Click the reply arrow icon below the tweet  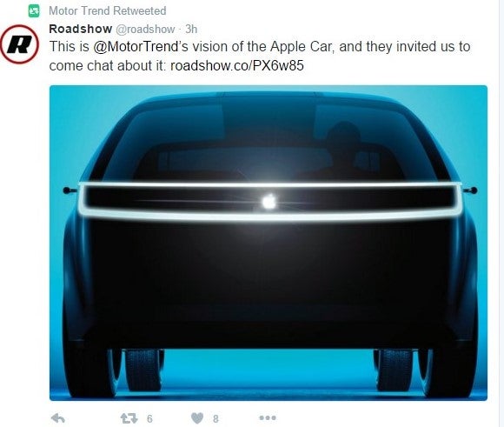58,418
